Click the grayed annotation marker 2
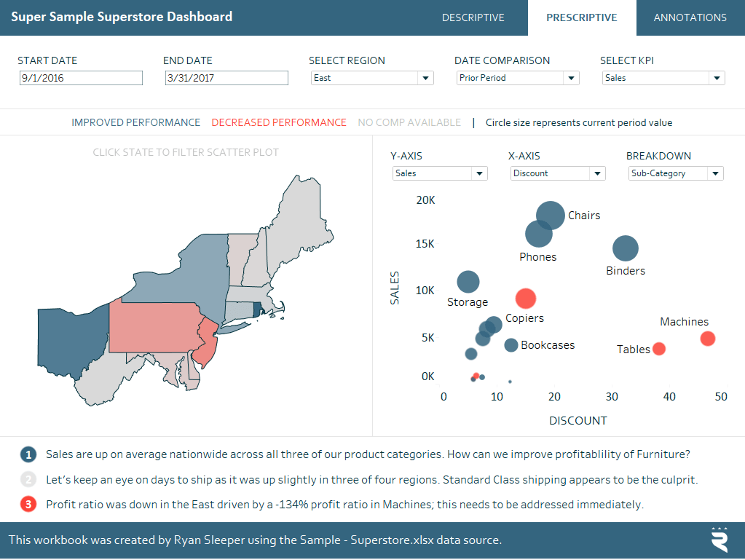 [x=27, y=478]
